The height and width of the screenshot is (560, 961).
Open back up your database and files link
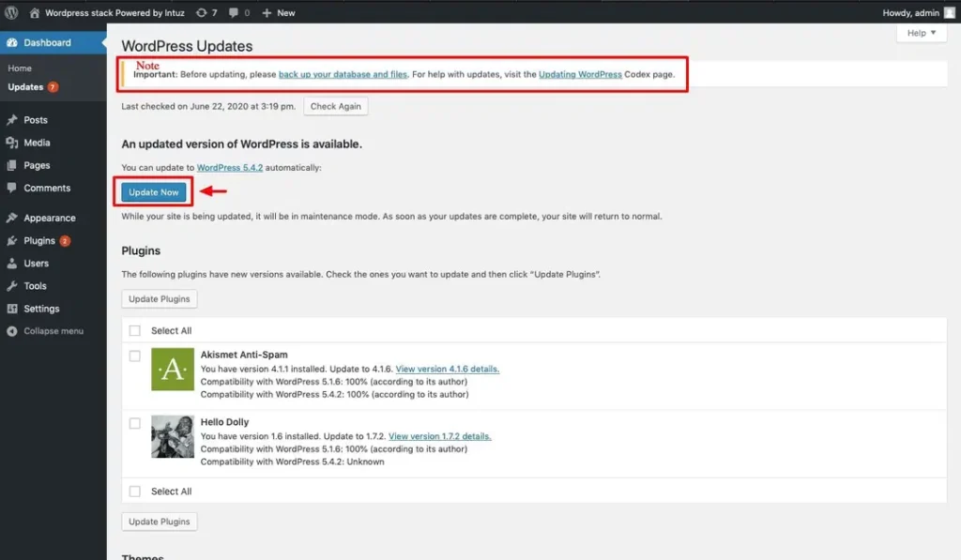point(343,74)
